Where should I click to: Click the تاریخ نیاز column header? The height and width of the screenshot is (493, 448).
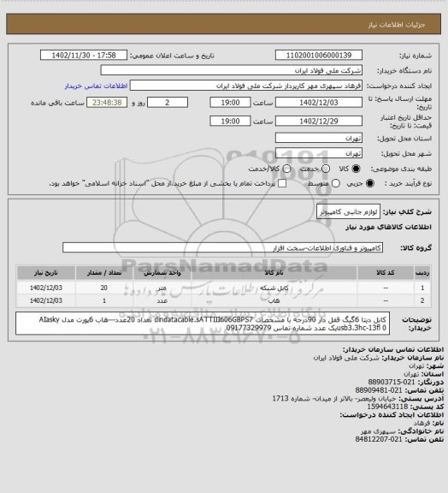(46, 273)
